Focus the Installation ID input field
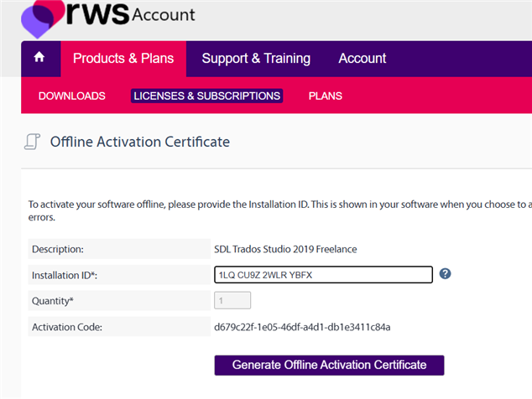Image resolution: width=532 pixels, height=399 pixels. pos(323,275)
